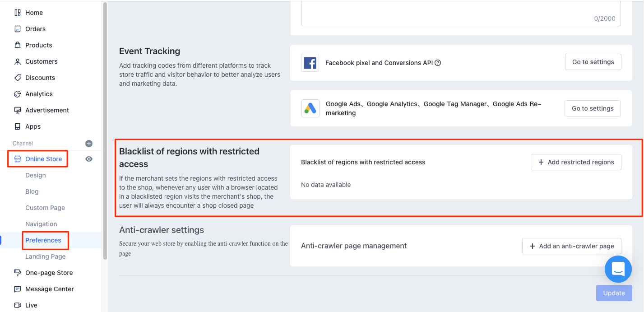Go to the Navigation submenu item
The height and width of the screenshot is (312, 644).
(41, 224)
